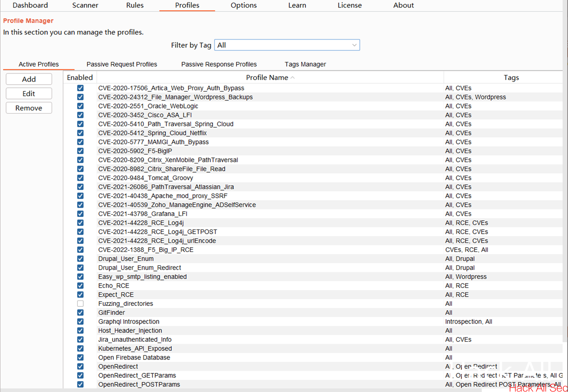
Task: Open the Learn tab
Action: tap(297, 5)
